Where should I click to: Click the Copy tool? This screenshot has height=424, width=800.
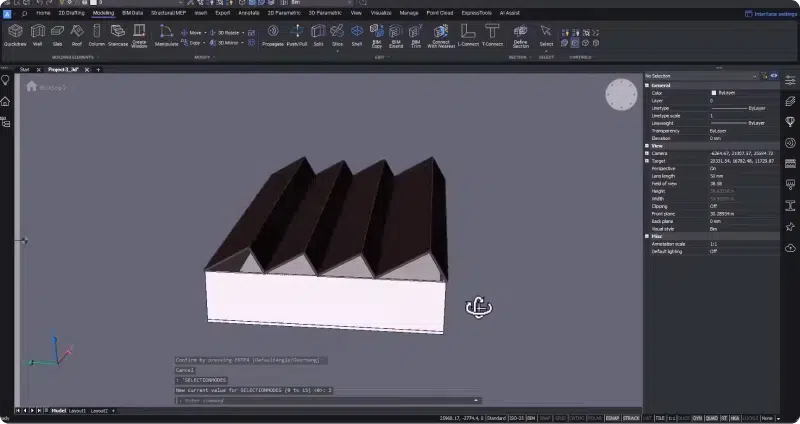[x=191, y=43]
